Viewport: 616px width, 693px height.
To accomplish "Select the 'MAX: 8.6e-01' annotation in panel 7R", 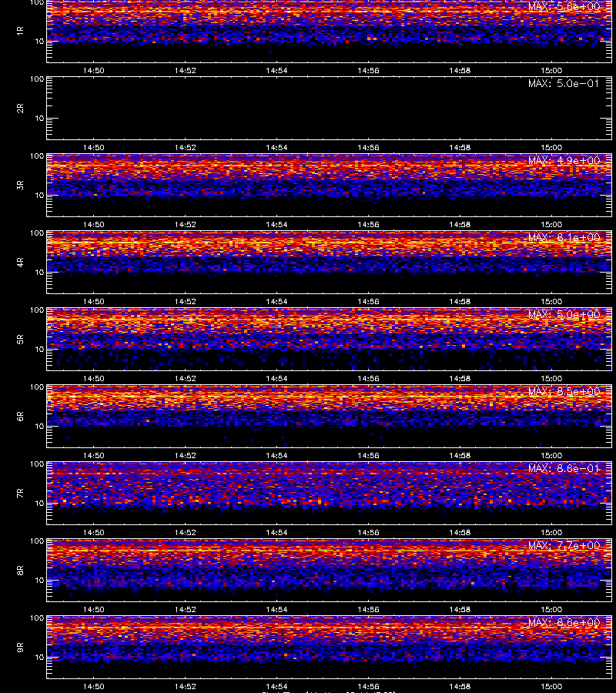I will pos(564,468).
